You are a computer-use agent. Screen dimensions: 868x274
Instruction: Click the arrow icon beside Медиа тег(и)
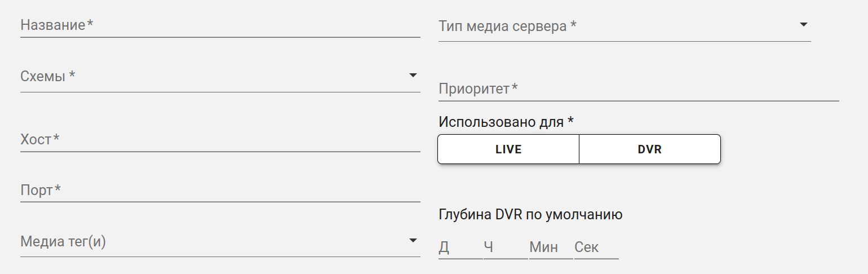click(413, 241)
